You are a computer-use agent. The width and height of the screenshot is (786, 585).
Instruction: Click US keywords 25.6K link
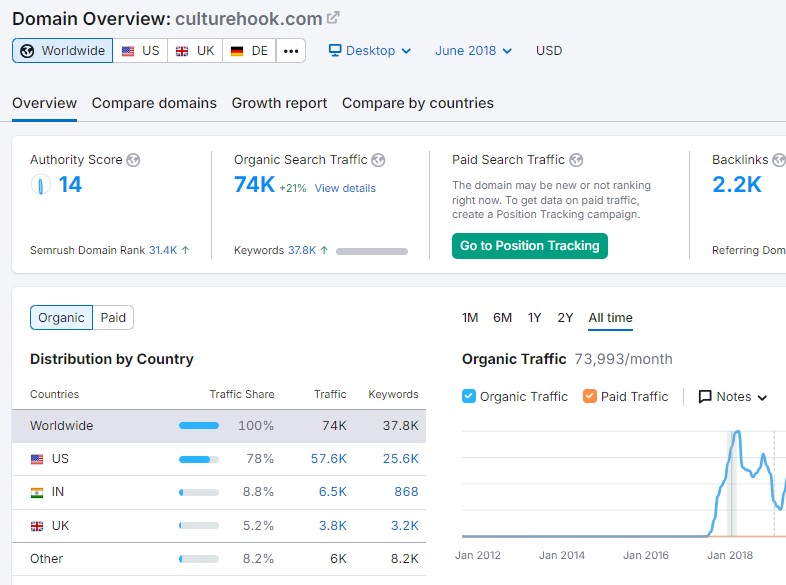pos(401,459)
